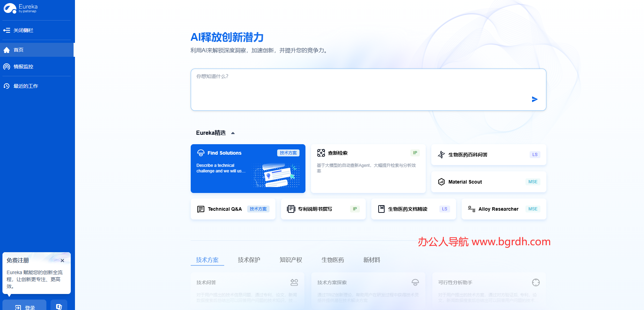This screenshot has height=310, width=644.
Task: Click the Eureka by Patsnap logo
Action: (21, 8)
